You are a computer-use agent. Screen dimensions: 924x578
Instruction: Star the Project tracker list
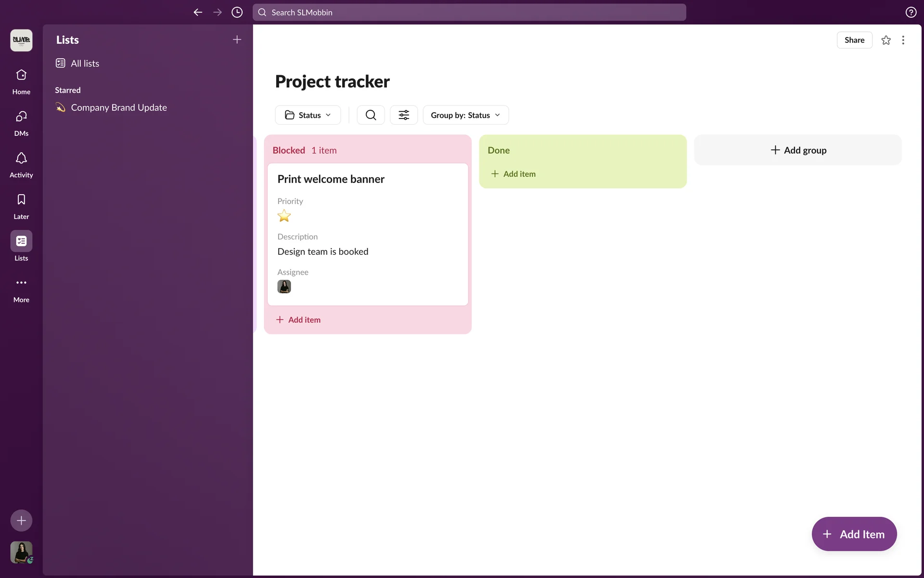pos(886,40)
